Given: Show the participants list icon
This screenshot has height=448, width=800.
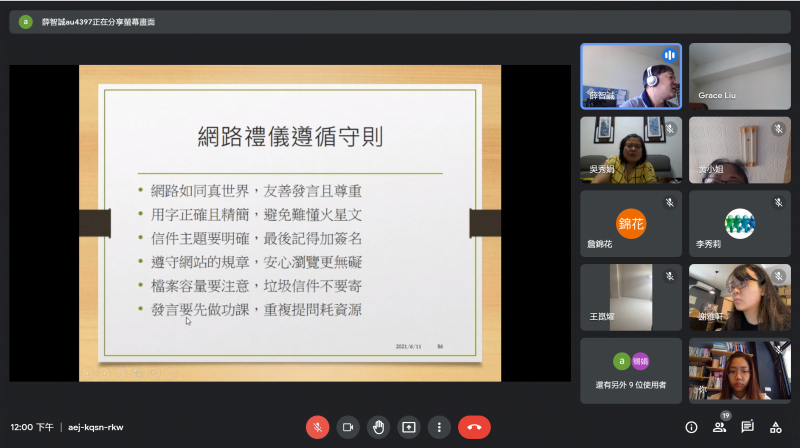Looking at the screenshot, I should coord(719,427).
